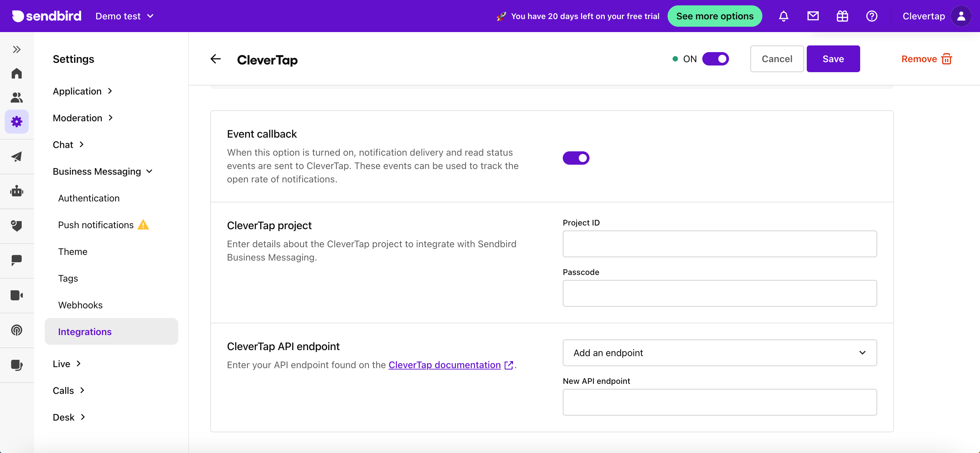Open the Home icon in left rail
The width and height of the screenshot is (980, 453).
pyautogui.click(x=16, y=73)
